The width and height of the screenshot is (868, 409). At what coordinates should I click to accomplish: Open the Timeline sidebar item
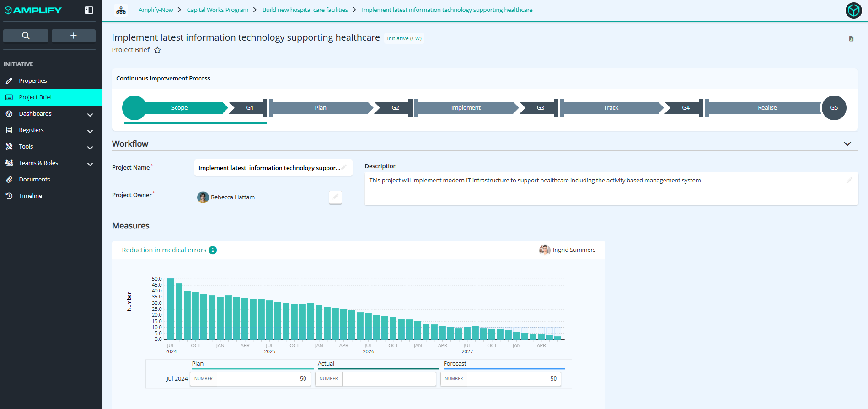[x=31, y=196]
